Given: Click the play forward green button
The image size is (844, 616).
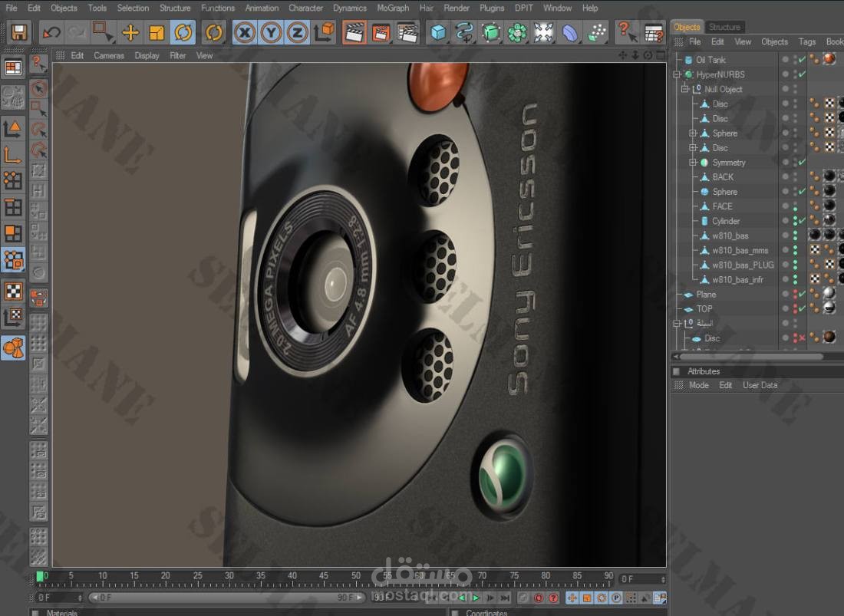Looking at the screenshot, I should [x=476, y=598].
